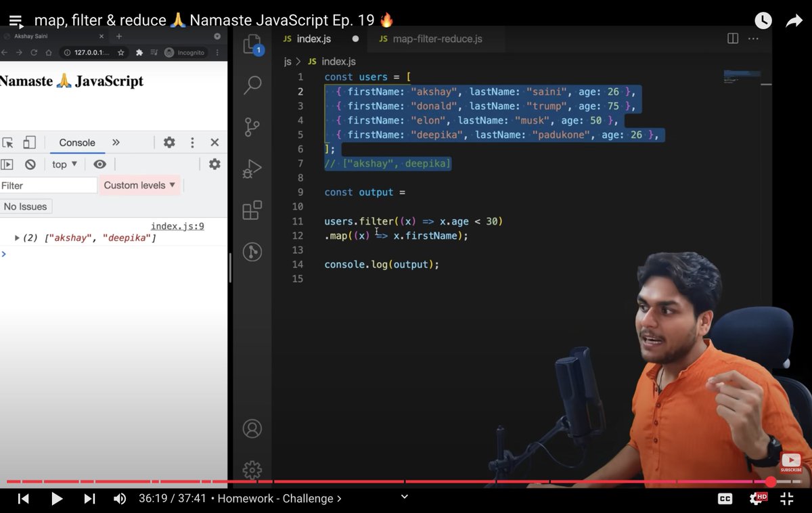Click the browser home icon
Screen dimensions: 812x513
[49, 52]
